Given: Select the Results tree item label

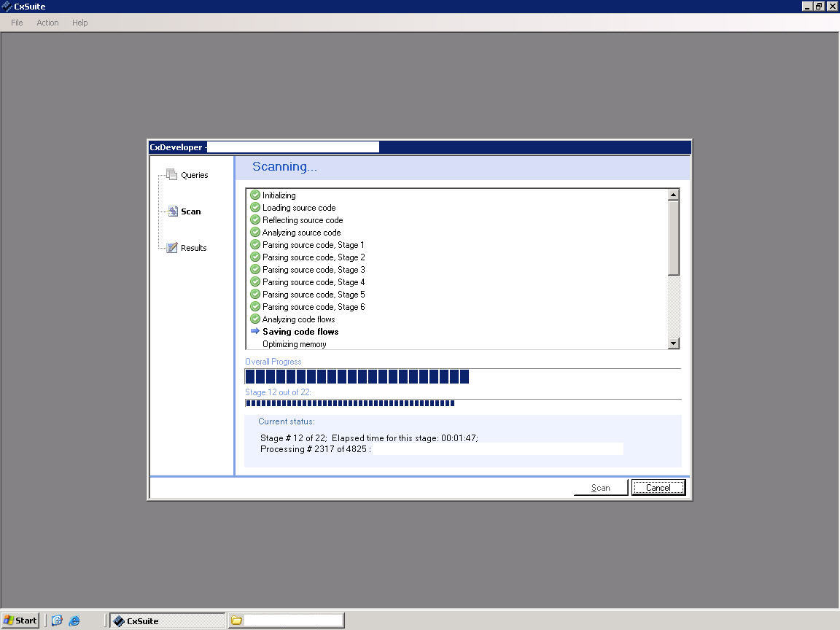Looking at the screenshot, I should click(x=193, y=248).
